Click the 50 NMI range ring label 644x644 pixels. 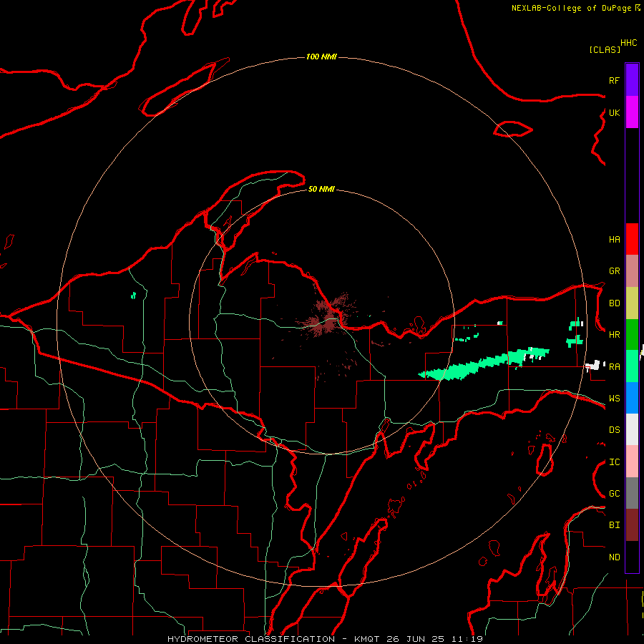click(x=321, y=189)
